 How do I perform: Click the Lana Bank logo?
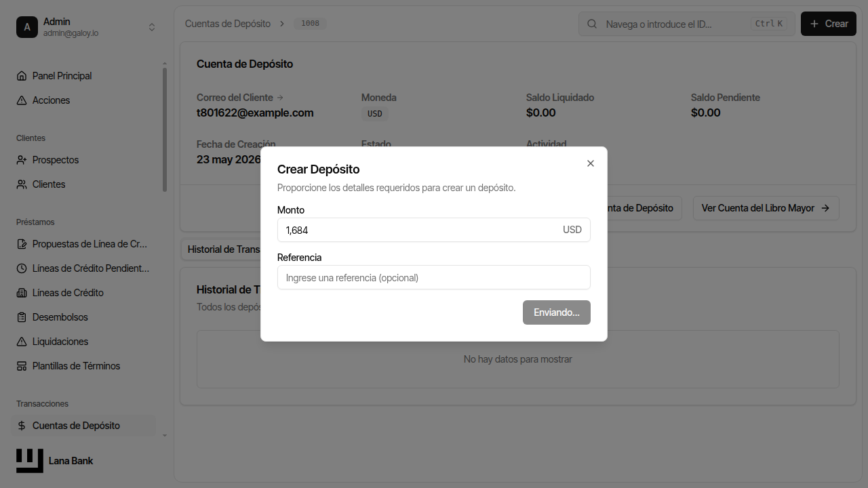pyautogui.click(x=30, y=461)
